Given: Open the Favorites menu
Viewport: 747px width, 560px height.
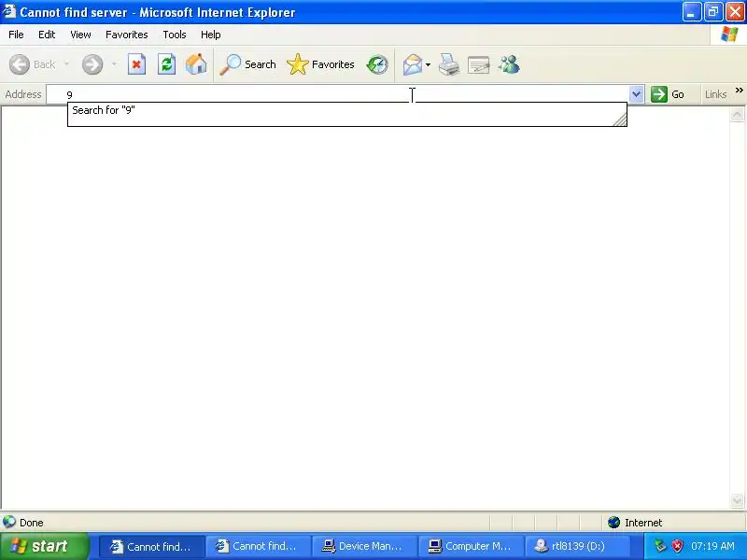Looking at the screenshot, I should click(x=126, y=35).
